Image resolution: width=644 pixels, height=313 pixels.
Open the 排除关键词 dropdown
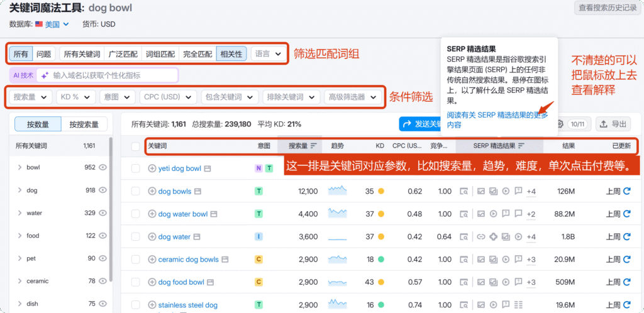(292, 97)
